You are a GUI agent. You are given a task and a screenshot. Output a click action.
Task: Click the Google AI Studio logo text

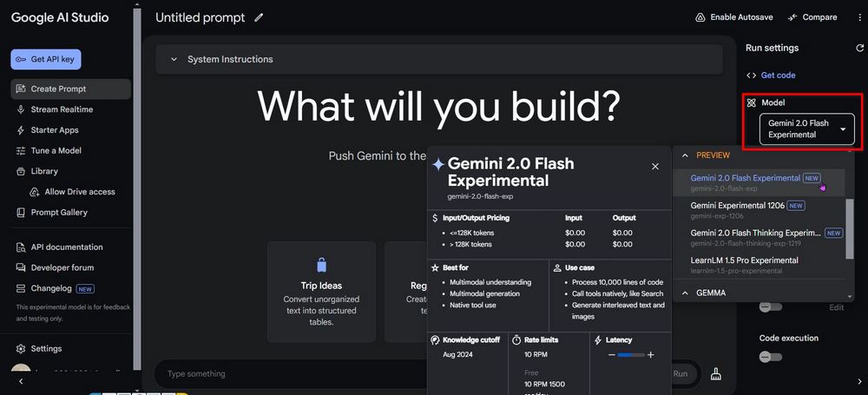[x=60, y=17]
